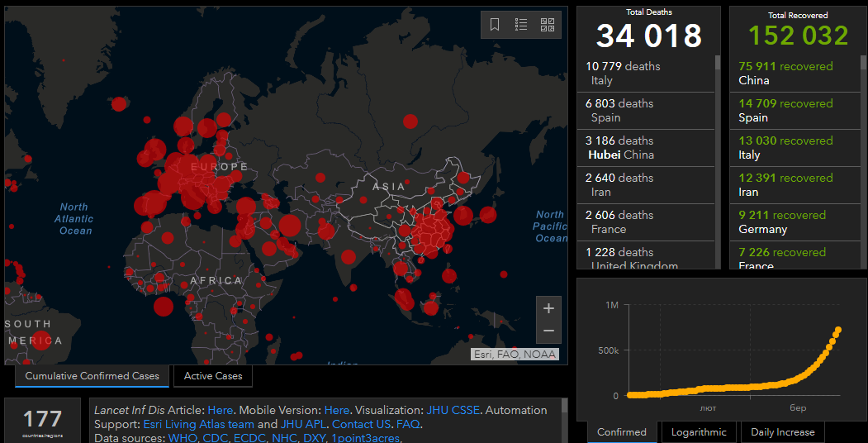Click the AFRICA label on the map
The image size is (868, 443).
tap(216, 281)
